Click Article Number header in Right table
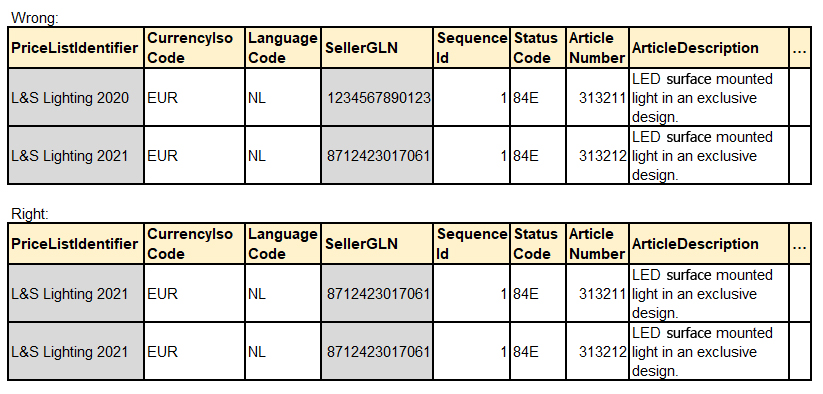The height and width of the screenshot is (394, 823). (597, 243)
